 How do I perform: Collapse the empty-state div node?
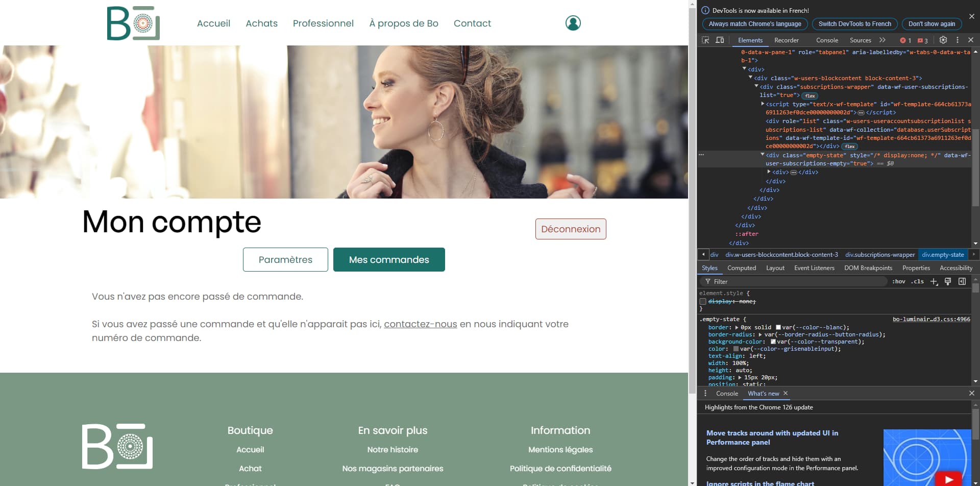[763, 155]
